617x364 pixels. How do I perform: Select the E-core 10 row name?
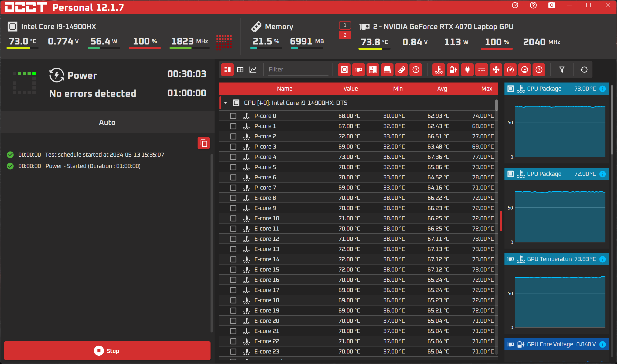coord(267,218)
